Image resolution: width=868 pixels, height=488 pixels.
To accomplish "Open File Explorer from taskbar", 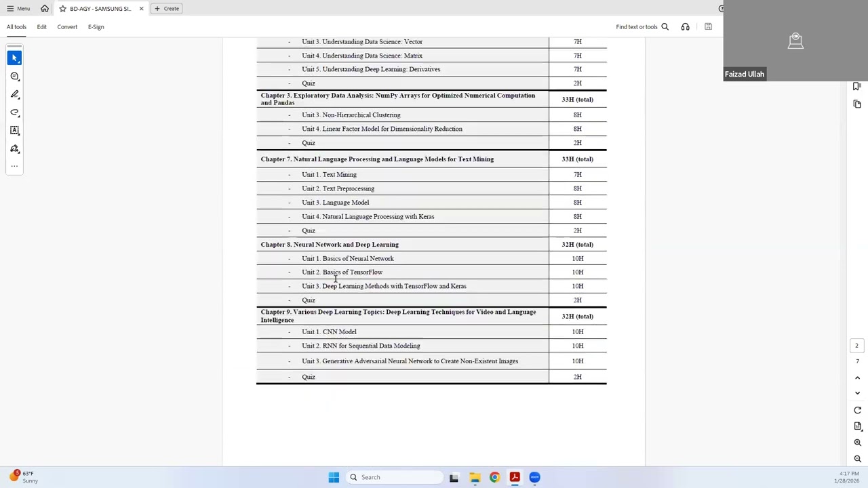I will (x=475, y=477).
